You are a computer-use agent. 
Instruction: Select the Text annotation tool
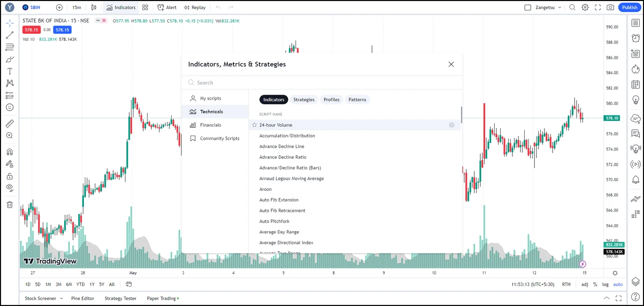pyautogui.click(x=9, y=71)
